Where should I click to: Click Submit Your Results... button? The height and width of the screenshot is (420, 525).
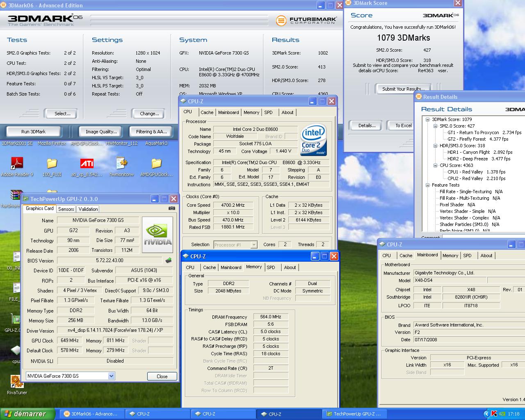pyautogui.click(x=403, y=89)
